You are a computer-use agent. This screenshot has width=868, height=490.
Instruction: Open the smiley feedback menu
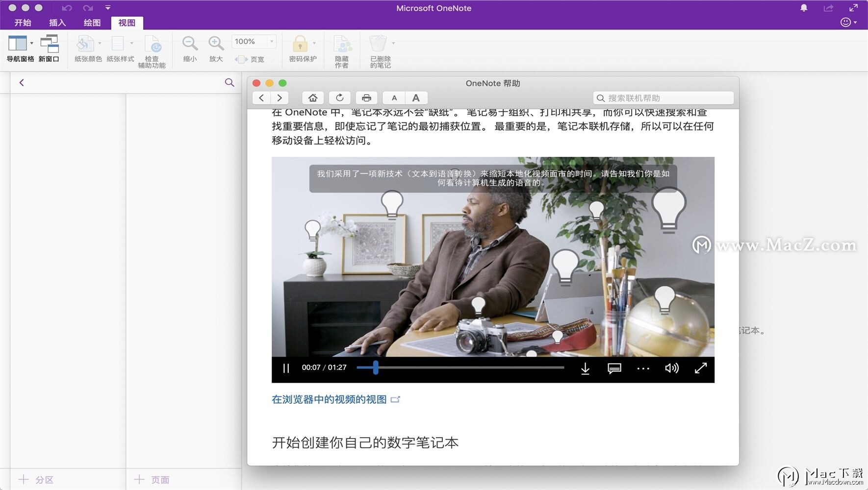pos(848,22)
